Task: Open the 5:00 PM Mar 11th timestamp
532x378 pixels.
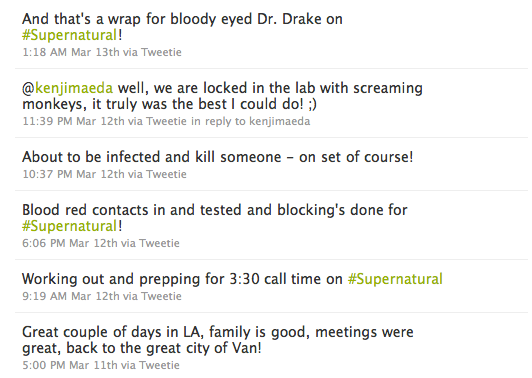Action: pos(70,365)
